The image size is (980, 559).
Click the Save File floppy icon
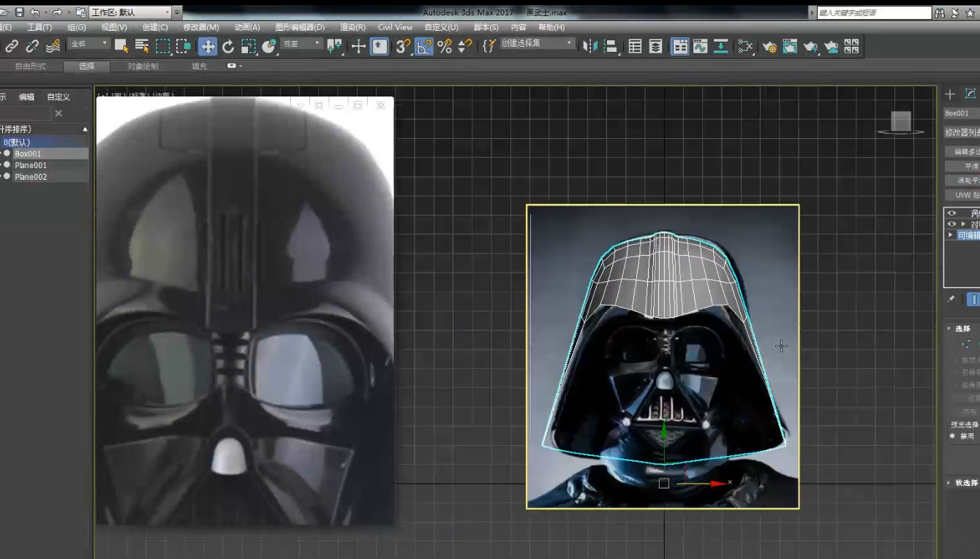[20, 12]
